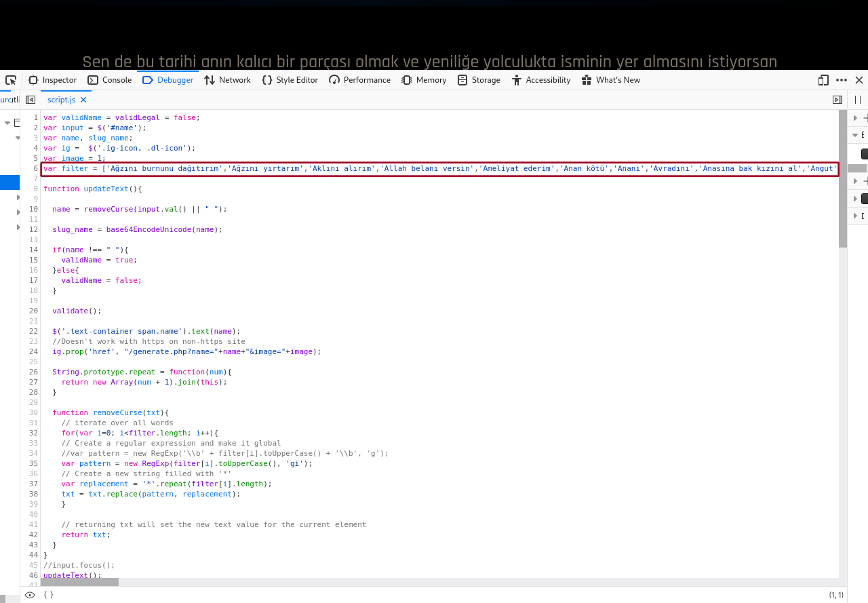Click the 'validate' call on line 20
Screen dimensions: 868x603
(x=71, y=311)
